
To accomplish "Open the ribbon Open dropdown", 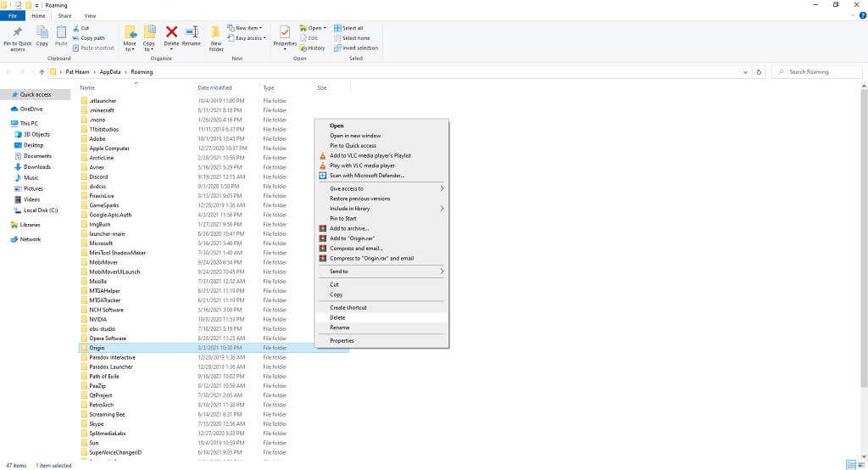I will pyautogui.click(x=313, y=28).
